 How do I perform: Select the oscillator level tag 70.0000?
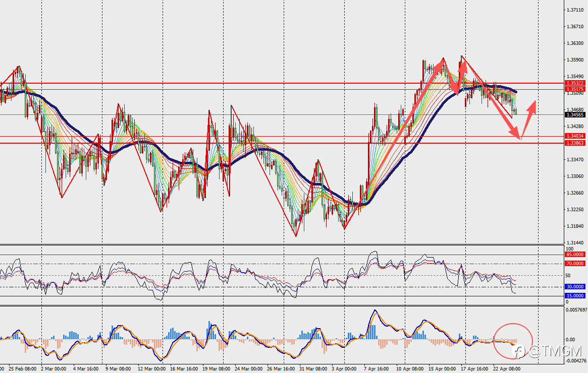[x=575, y=264]
